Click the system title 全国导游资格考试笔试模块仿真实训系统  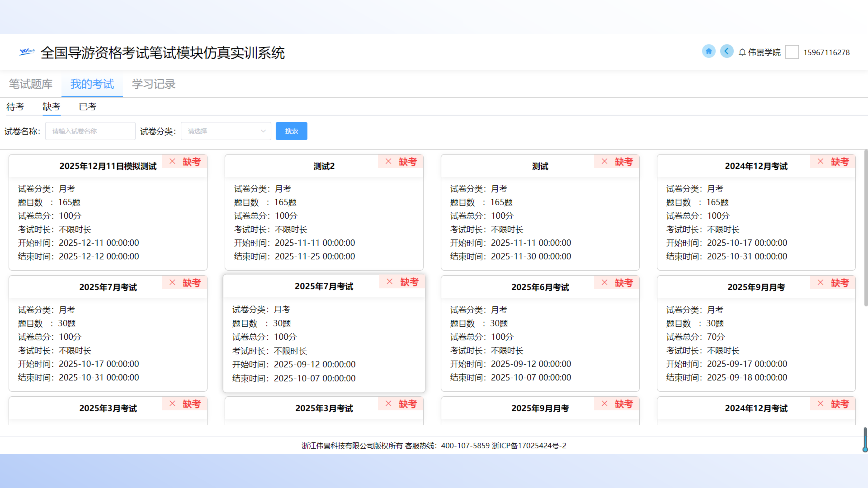(x=163, y=53)
